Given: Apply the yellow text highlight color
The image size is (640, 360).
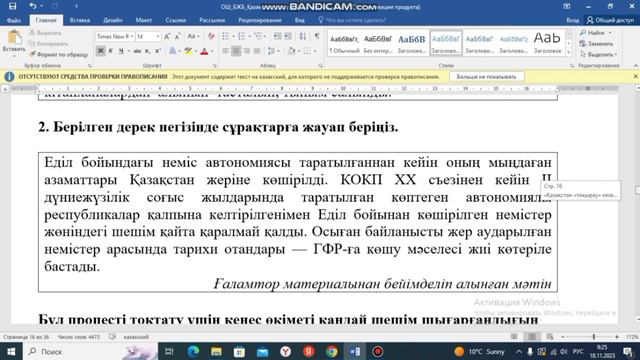Looking at the screenshot, I should click(188, 51).
